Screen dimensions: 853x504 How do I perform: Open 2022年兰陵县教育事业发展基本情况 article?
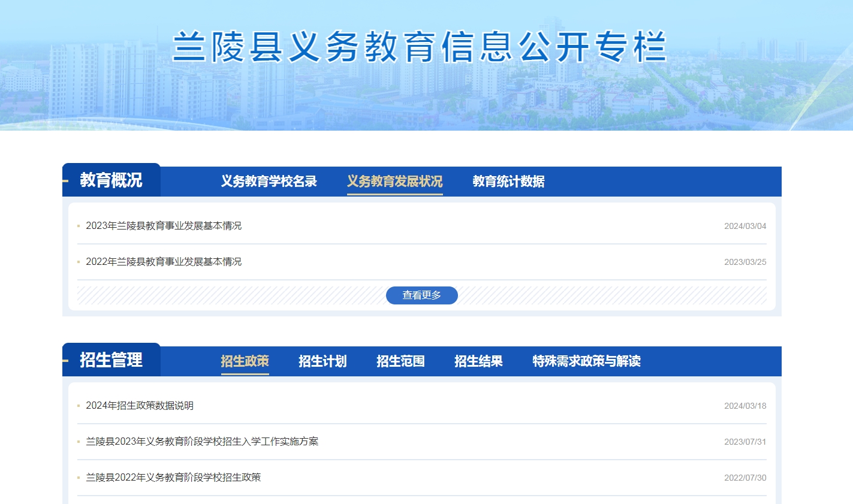[x=164, y=262]
